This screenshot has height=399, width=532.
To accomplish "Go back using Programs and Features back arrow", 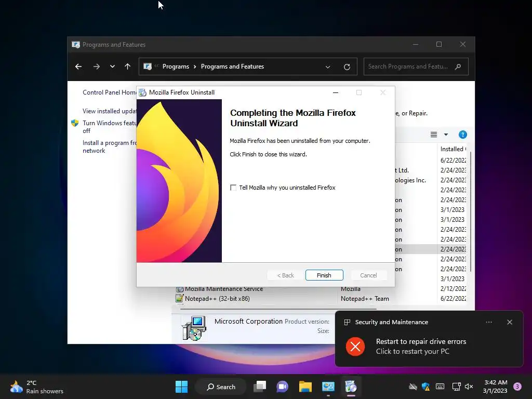I will (78, 66).
